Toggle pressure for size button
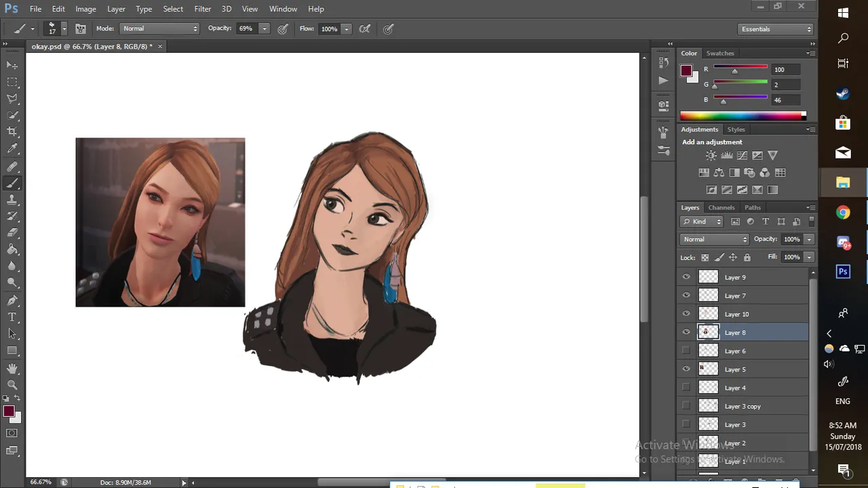The image size is (868, 488). tap(389, 28)
